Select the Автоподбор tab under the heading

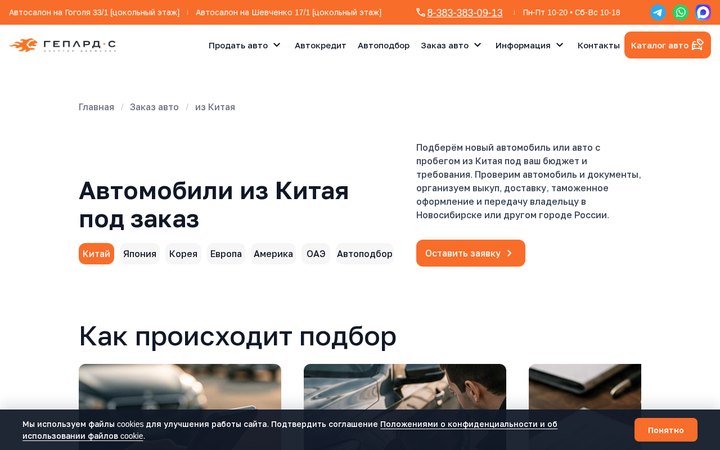(x=365, y=253)
